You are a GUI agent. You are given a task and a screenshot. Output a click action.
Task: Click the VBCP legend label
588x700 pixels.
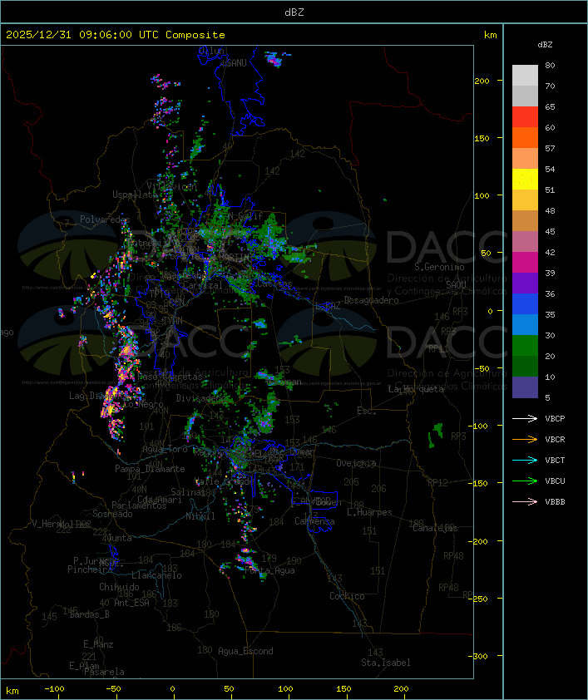tap(555, 419)
